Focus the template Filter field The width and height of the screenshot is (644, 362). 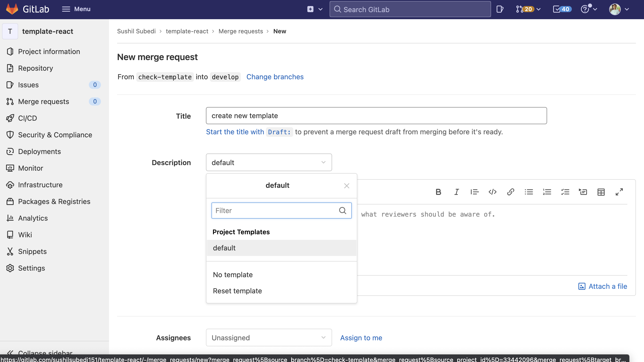[x=281, y=211]
